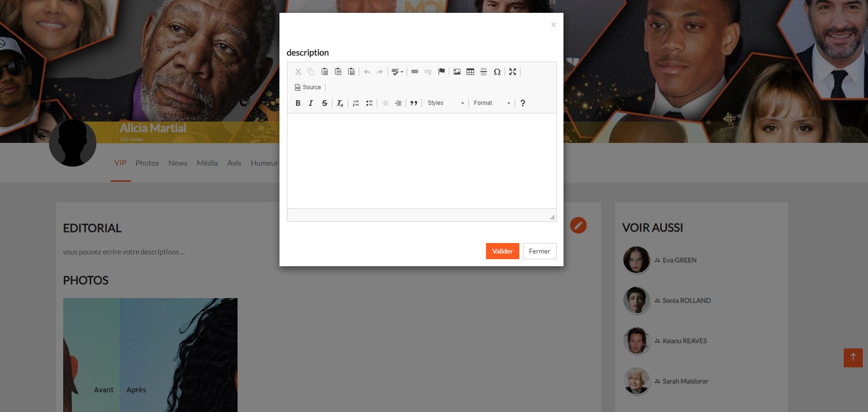Insert special character with Omega icon
Image resolution: width=868 pixels, height=412 pixels.
click(497, 72)
